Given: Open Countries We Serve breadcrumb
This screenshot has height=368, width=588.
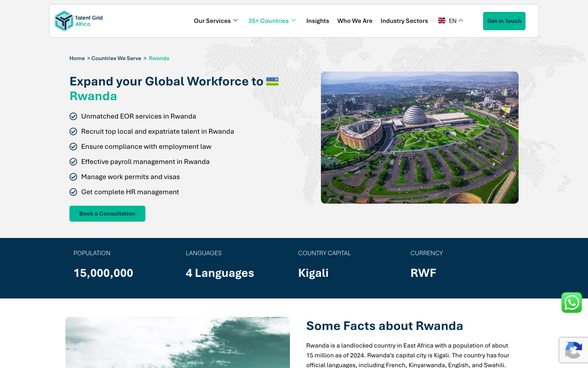Looking at the screenshot, I should [x=116, y=58].
